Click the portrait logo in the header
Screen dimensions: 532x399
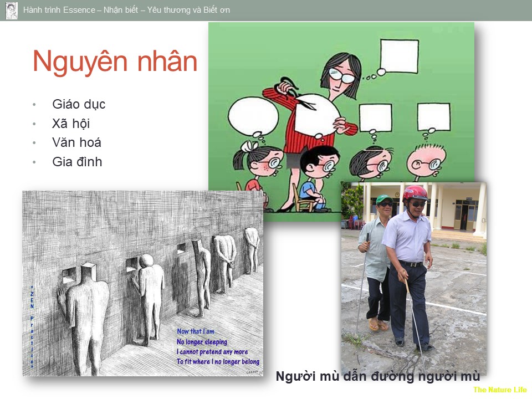coord(12,10)
